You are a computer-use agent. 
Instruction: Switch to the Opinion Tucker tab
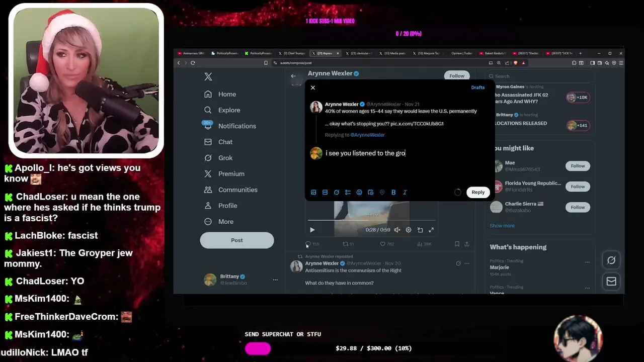click(x=460, y=53)
